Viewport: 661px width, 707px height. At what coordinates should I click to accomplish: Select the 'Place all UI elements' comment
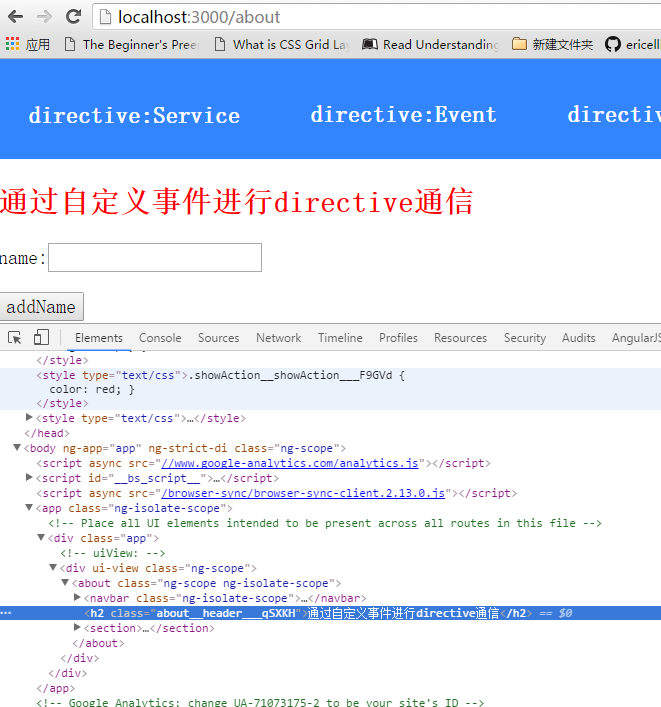coord(325,523)
